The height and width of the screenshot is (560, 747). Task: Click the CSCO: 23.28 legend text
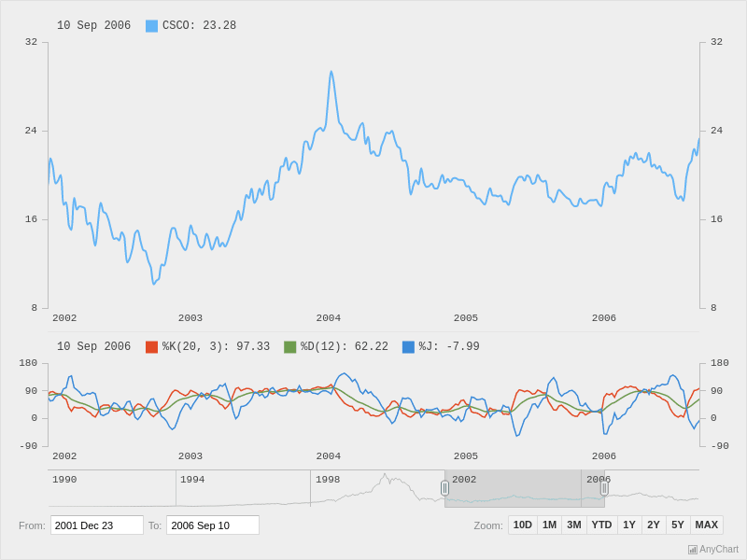click(x=199, y=26)
